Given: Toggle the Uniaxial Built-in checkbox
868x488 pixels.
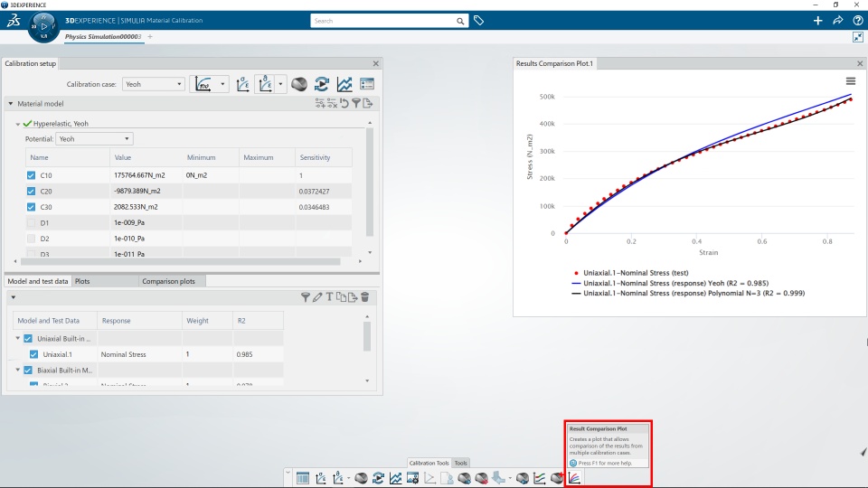Looking at the screenshot, I should coord(28,339).
